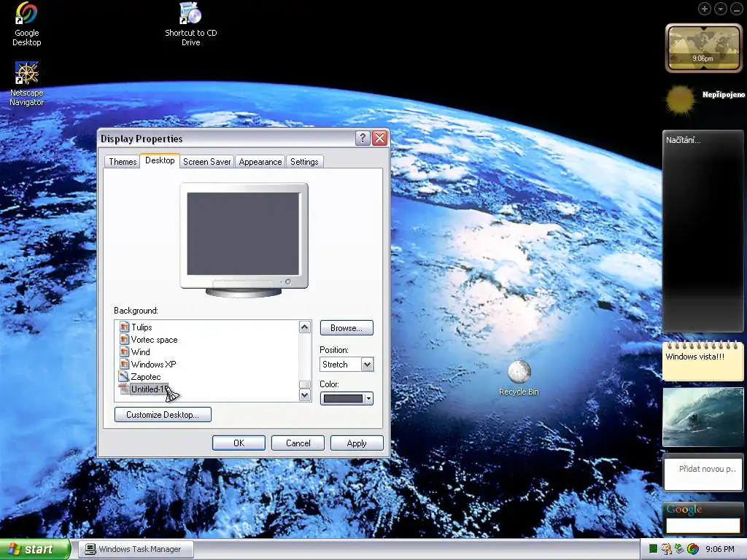Switch to the Themes tab
Screen dimensions: 747x560
[123, 161]
